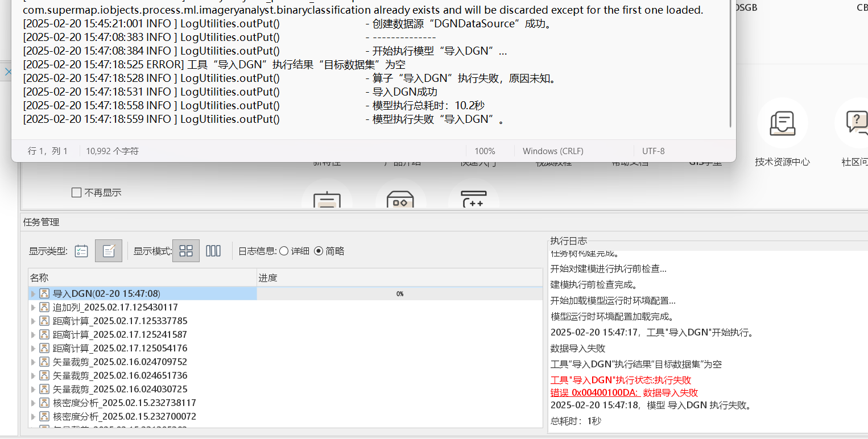The width and height of the screenshot is (868, 439).
Task: Enable the 详细 detailed log option
Action: coord(283,251)
